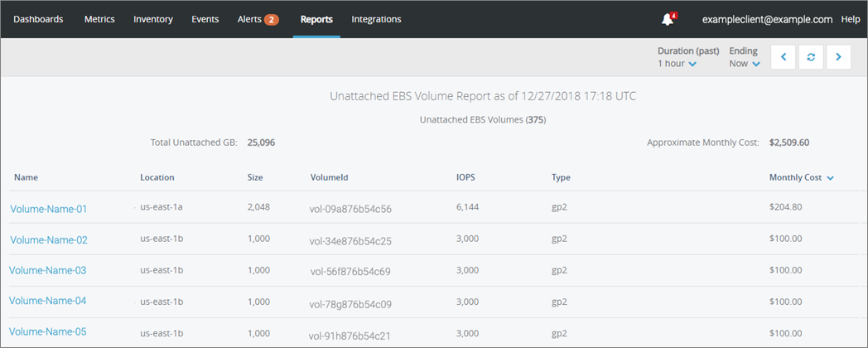The image size is (868, 348).
Task: Open the Alerts tab
Action: 258,19
